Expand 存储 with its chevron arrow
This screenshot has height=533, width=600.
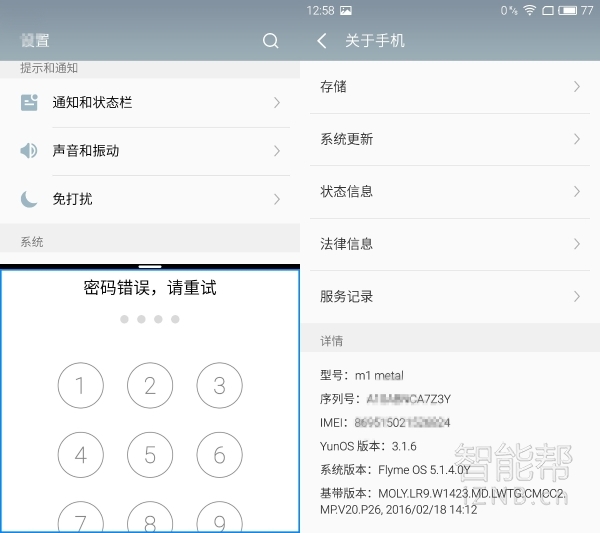coord(577,87)
